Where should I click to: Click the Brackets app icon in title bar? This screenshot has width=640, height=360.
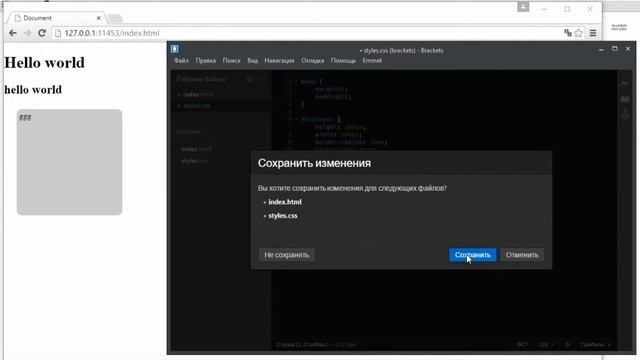click(175, 49)
